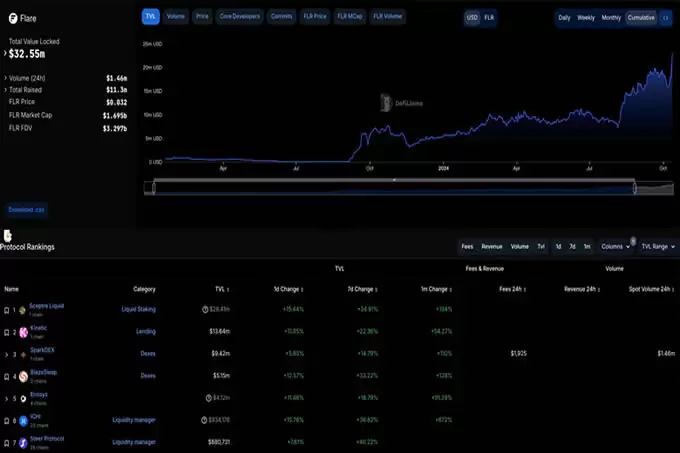Click the pink Kinetic logo icon
This screenshot has height=453, width=680.
pos(23,332)
